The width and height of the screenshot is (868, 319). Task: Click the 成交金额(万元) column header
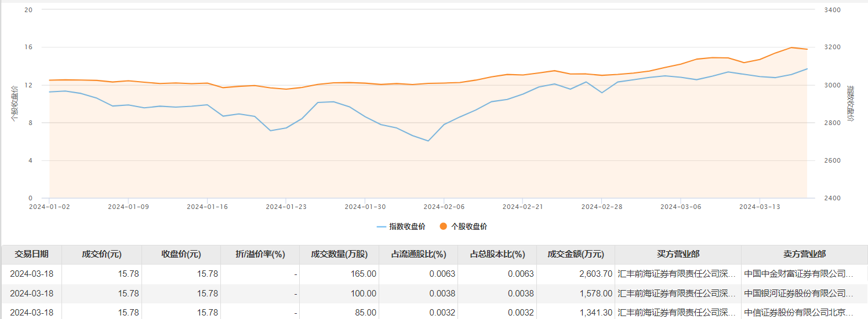click(x=576, y=254)
